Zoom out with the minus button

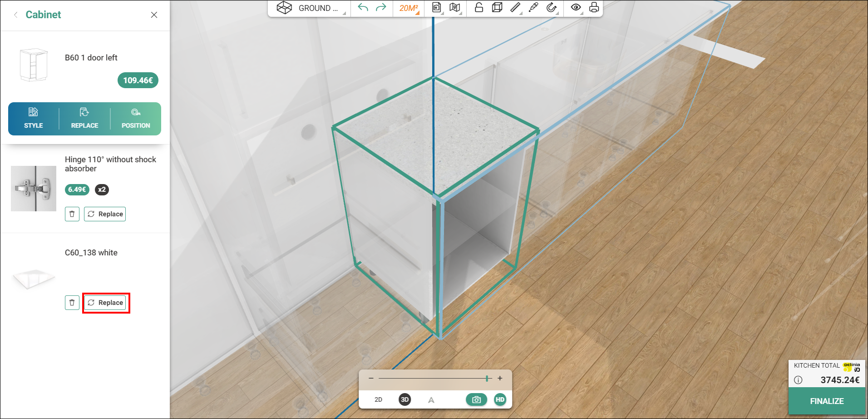371,378
